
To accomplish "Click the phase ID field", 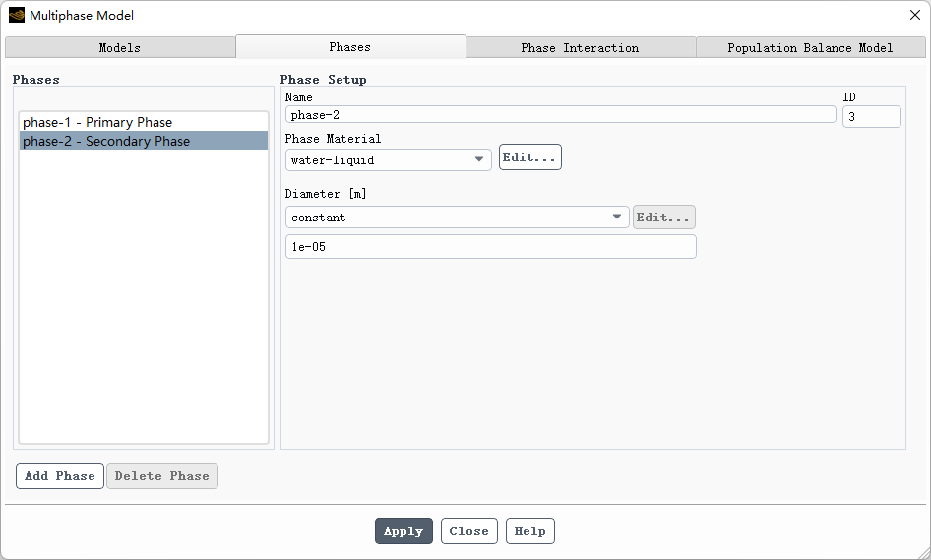I will click(x=871, y=116).
